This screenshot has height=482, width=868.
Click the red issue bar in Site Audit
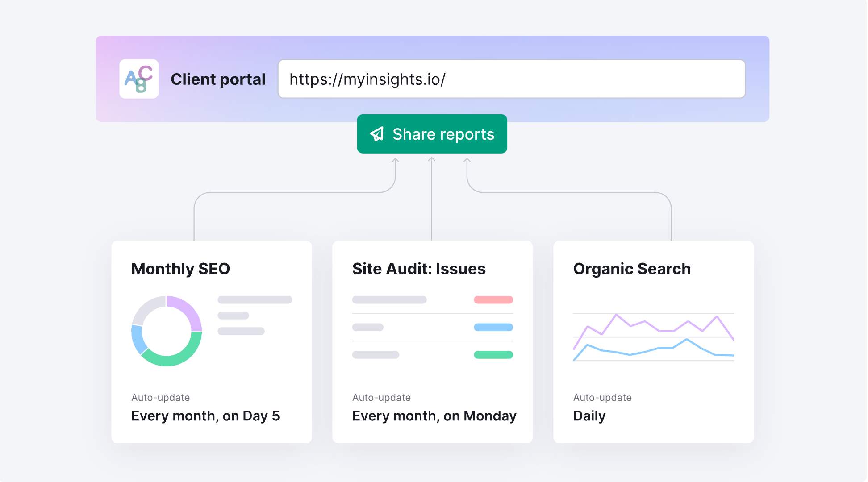493,300
